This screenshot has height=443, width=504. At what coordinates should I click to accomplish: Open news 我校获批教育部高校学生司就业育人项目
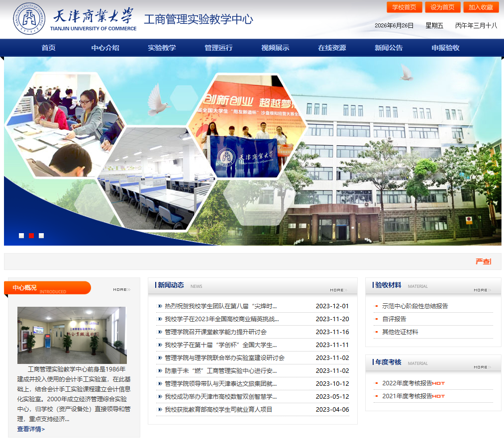tap(218, 409)
